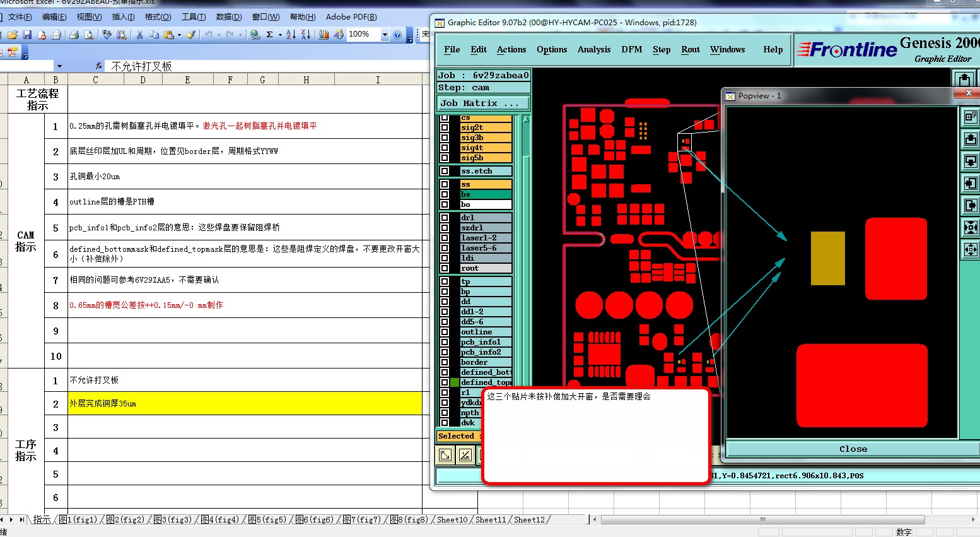The width and height of the screenshot is (980, 537).
Task: Click layer list scroll-up arrow in Genesis
Action: pos(526,119)
